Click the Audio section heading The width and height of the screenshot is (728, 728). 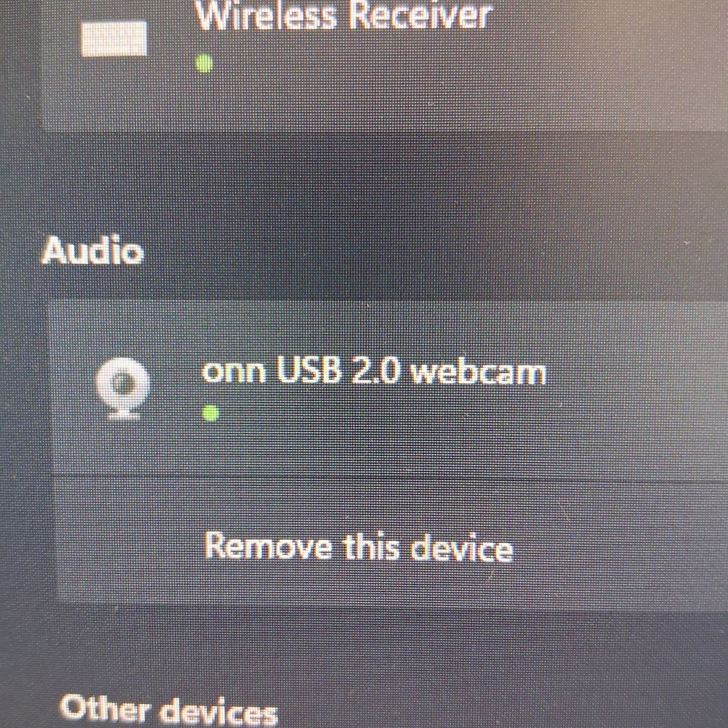[93, 250]
